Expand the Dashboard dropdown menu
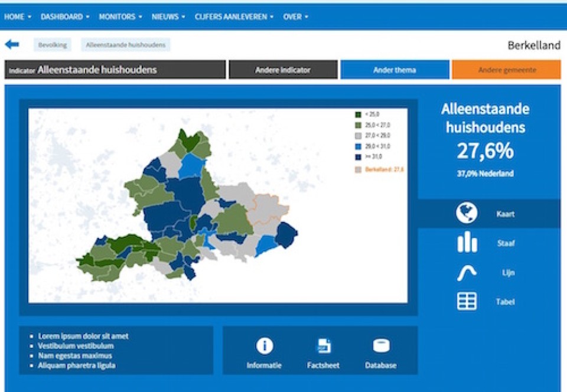Viewport: 567px width, 392px height. coord(64,17)
